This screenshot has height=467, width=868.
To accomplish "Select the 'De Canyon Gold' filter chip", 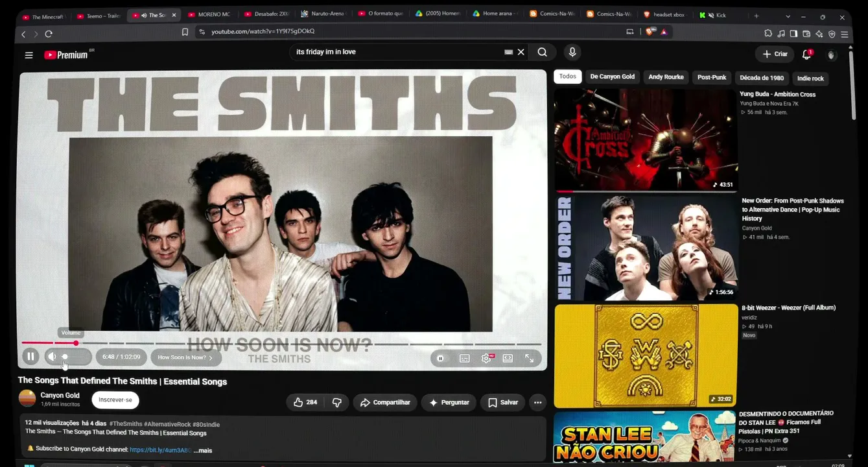I will pos(612,77).
